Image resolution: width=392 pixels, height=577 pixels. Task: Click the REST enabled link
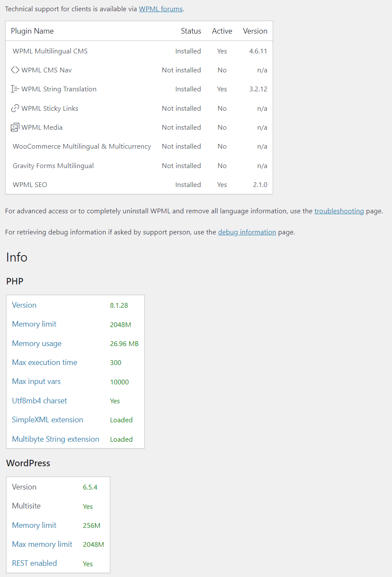(34, 563)
